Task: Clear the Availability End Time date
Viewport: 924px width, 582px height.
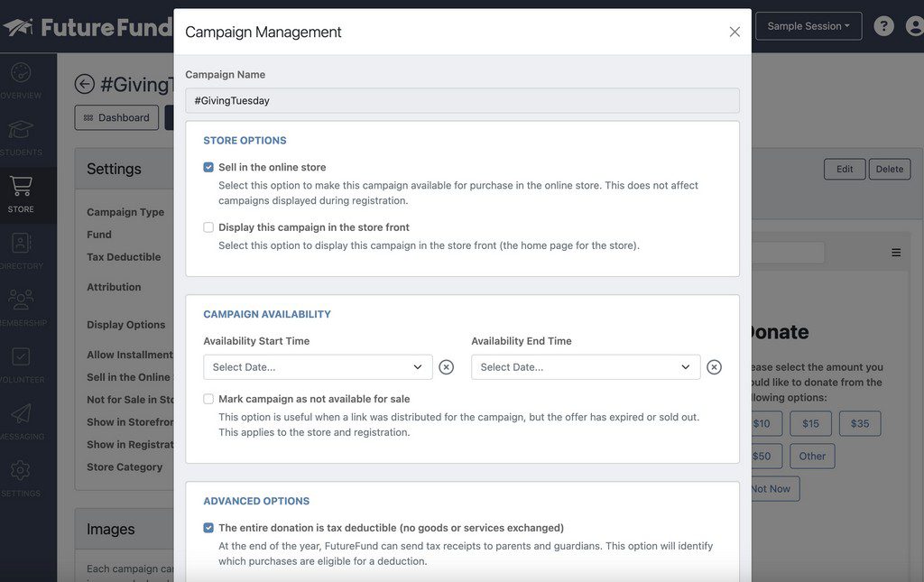Action: coord(714,367)
